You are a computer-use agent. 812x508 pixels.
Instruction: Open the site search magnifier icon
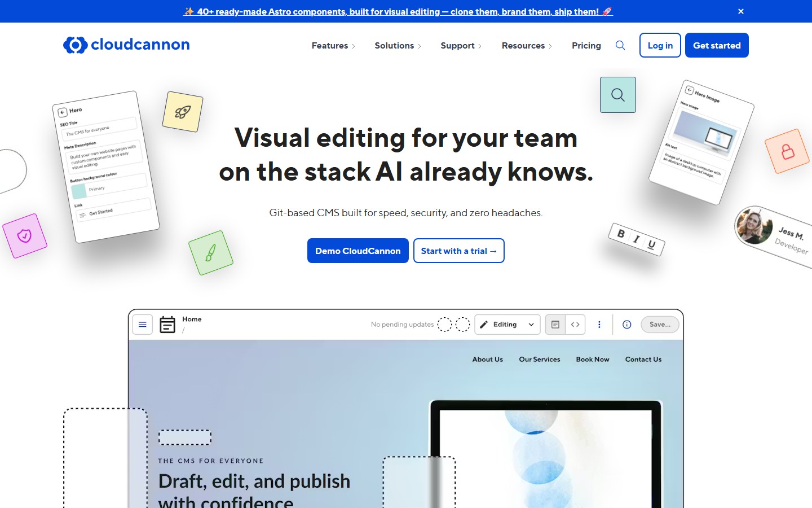click(620, 45)
